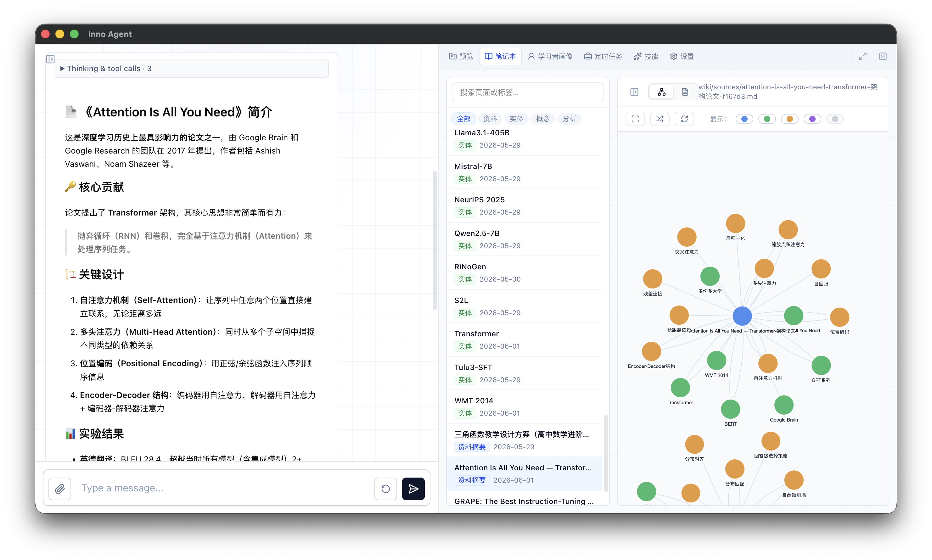This screenshot has height=560, width=932.
Task: Filter pages by 分析
Action: click(569, 119)
